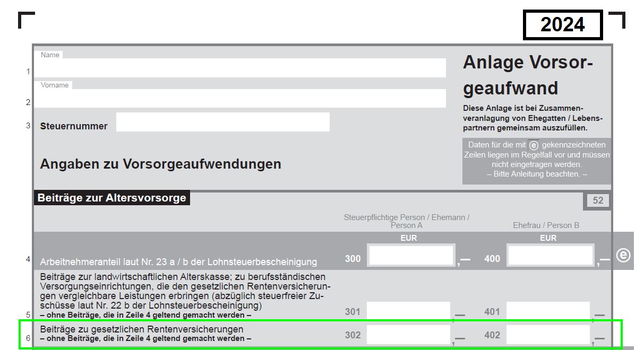
Task: Click the '2024' year box at the top
Action: tap(562, 24)
